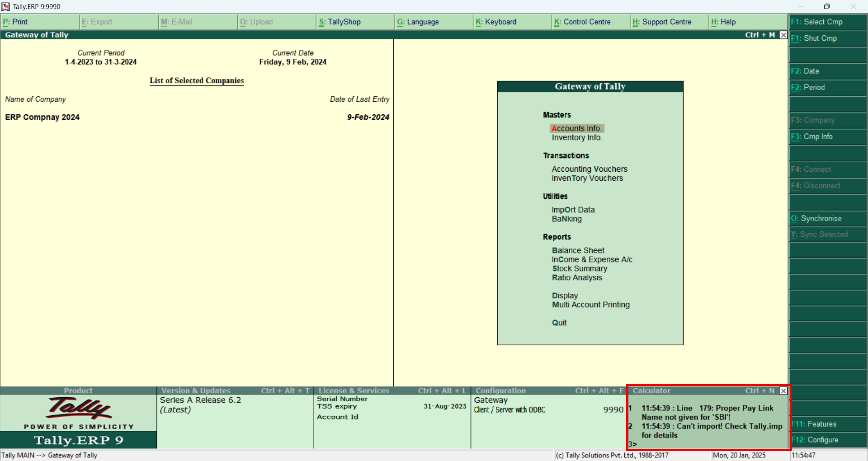Click F1: Shut Cmp button

point(828,38)
